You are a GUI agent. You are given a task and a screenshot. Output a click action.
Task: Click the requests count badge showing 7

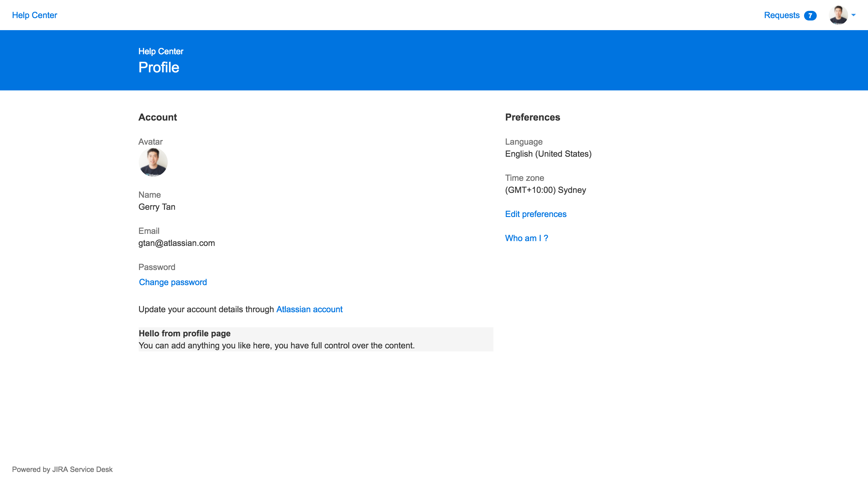[x=810, y=15]
